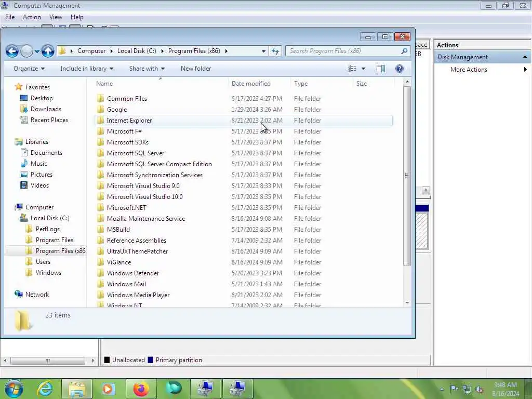Select the UltraUXThemePatcher folder
The image size is (532, 399).
coord(244,251)
